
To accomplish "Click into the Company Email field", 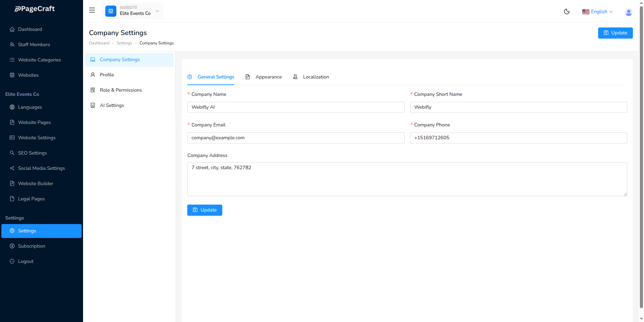I will pyautogui.click(x=296, y=138).
